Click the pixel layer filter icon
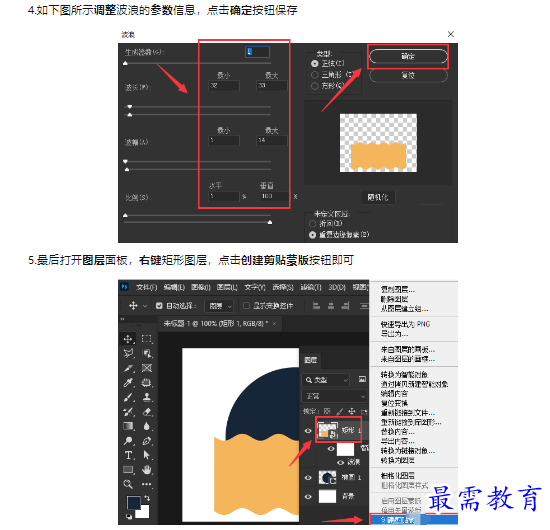 (362, 379)
